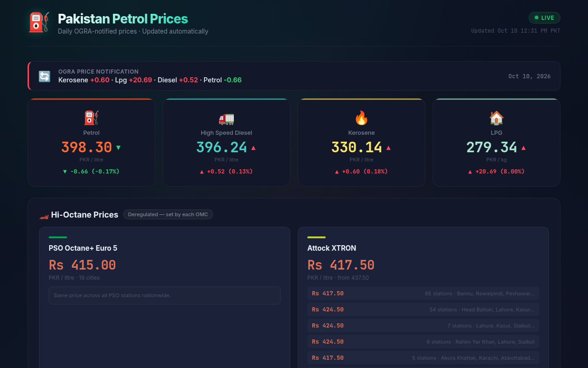Click the +0.60 (0.18%) change text

pos(362,172)
